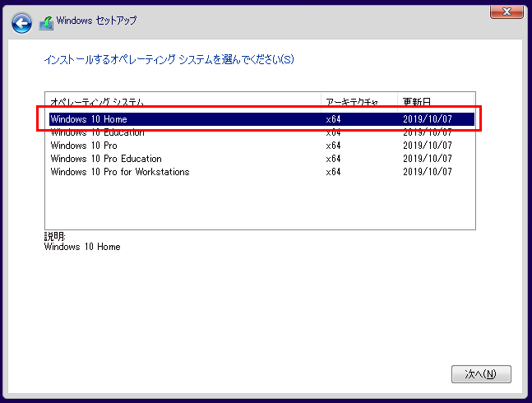532x403 pixels.
Task: Click the empty area of the OS list box
Action: click(260, 206)
